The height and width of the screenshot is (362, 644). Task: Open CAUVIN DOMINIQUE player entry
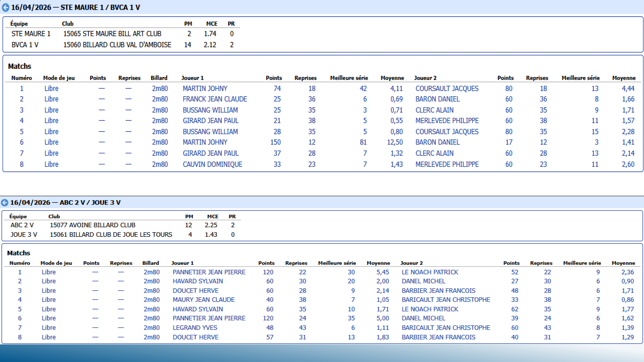tap(212, 164)
